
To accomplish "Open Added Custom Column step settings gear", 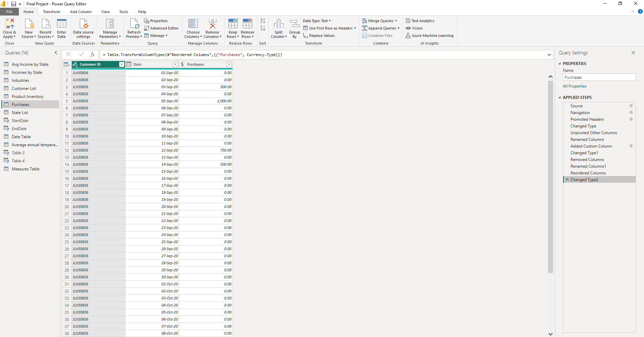I will pos(631,146).
